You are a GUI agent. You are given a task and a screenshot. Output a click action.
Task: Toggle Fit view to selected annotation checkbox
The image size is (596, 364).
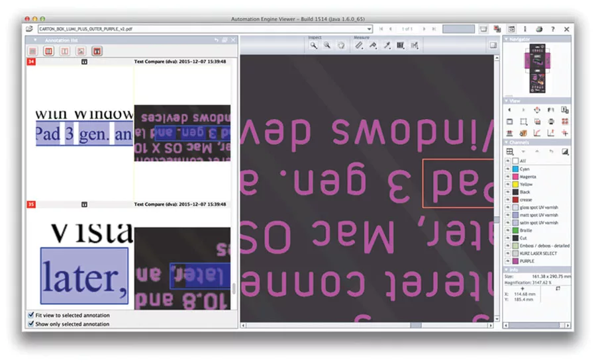coord(31,314)
